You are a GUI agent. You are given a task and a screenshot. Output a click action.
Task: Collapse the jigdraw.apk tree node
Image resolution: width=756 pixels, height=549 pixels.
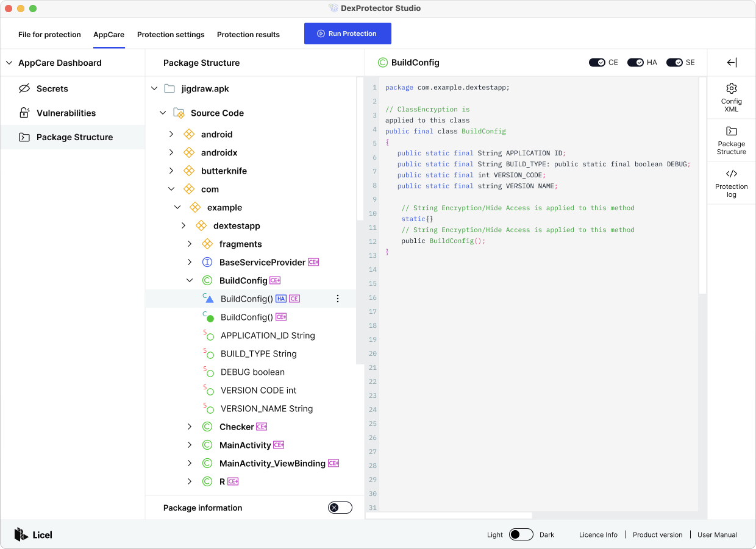[154, 88]
